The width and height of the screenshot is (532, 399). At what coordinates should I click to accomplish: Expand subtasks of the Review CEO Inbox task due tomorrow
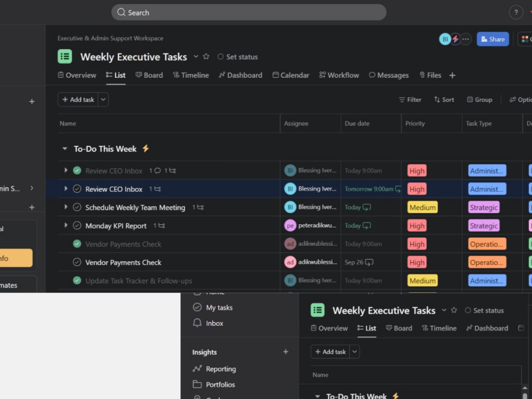(x=66, y=189)
